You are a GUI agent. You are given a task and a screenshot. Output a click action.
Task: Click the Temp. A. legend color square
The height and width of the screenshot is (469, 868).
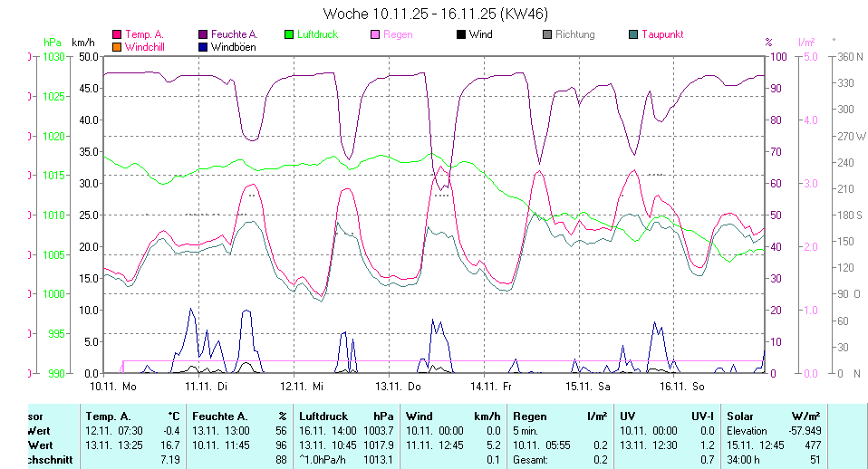click(117, 34)
